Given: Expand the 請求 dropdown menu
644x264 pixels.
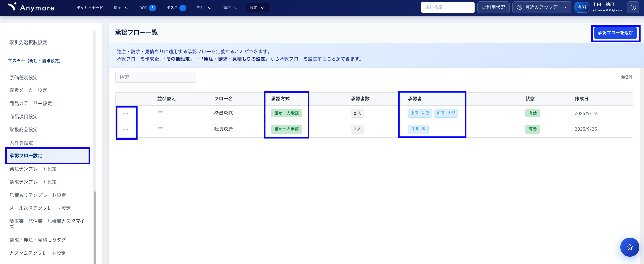Looking at the screenshot, I should [230, 8].
